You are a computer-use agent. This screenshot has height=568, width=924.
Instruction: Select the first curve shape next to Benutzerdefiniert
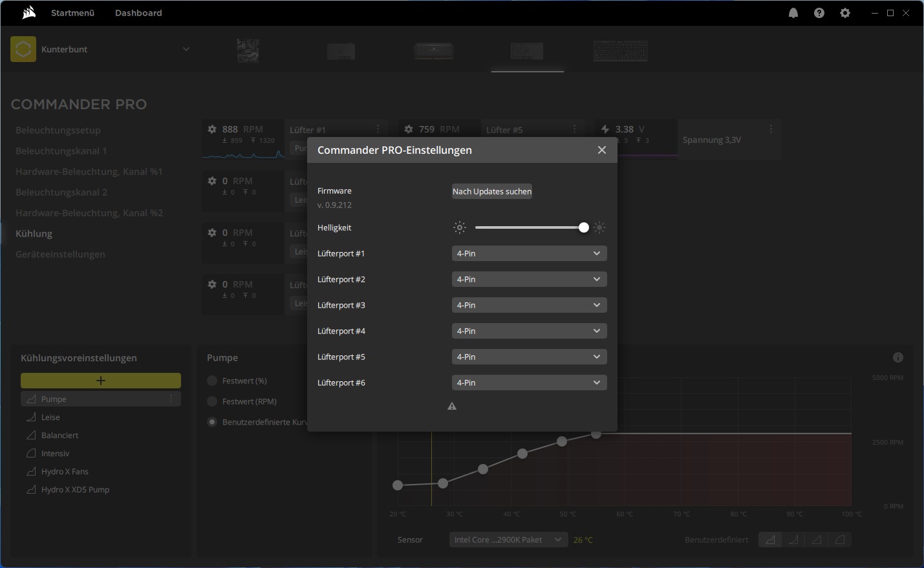coord(770,540)
